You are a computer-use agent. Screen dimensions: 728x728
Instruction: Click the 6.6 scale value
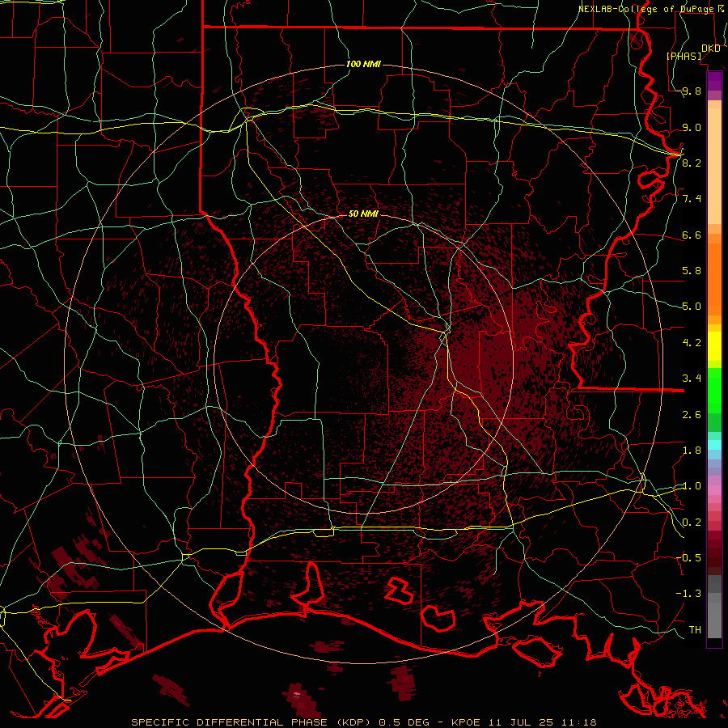[692, 235]
